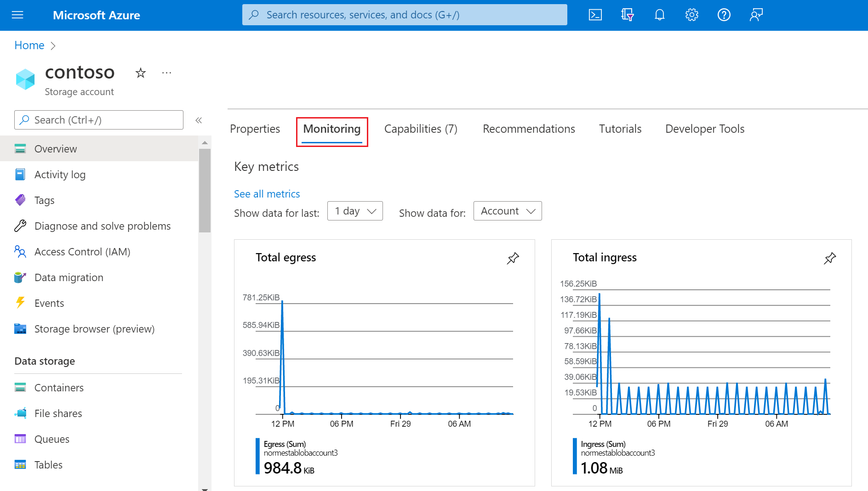Screen dimensions: 868x491
Task: Click the Key metrics heading
Action: [x=266, y=167]
